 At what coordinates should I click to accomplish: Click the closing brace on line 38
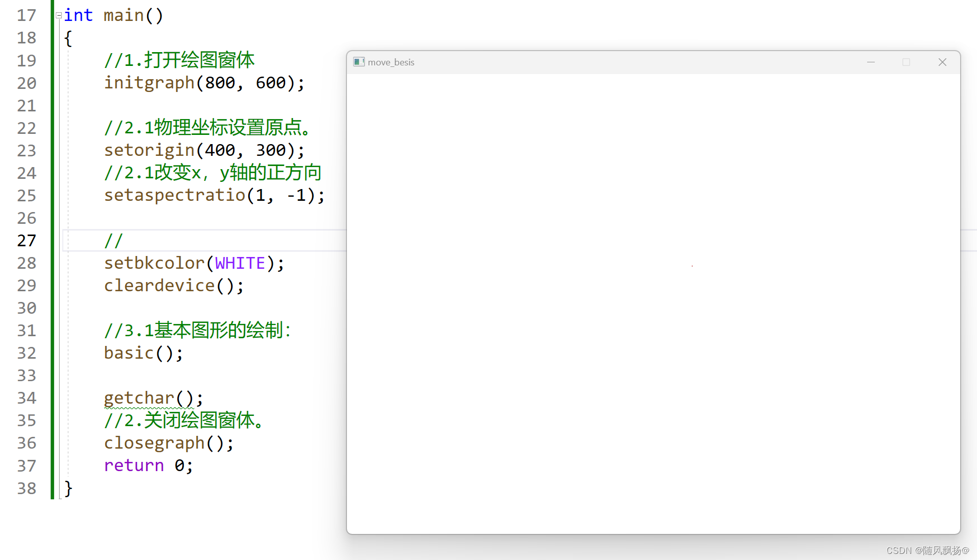pos(68,488)
